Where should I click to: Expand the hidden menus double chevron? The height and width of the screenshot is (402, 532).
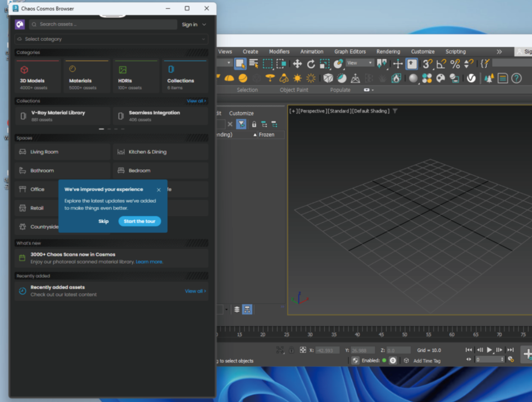click(499, 52)
